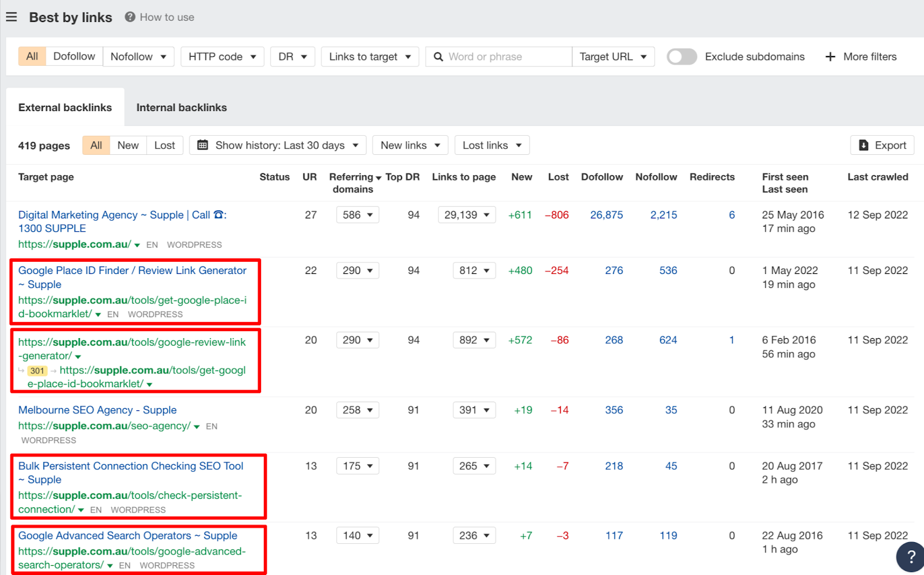The image size is (924, 575).
Task: Expand the 236 links to page dropdown
Action: 474,536
